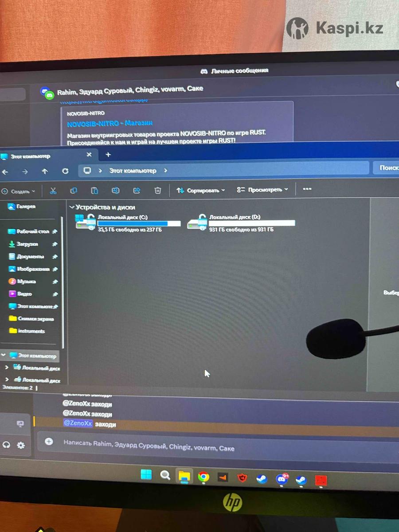
Task: Click the Refresh button in navigation bar
Action: pos(65,171)
